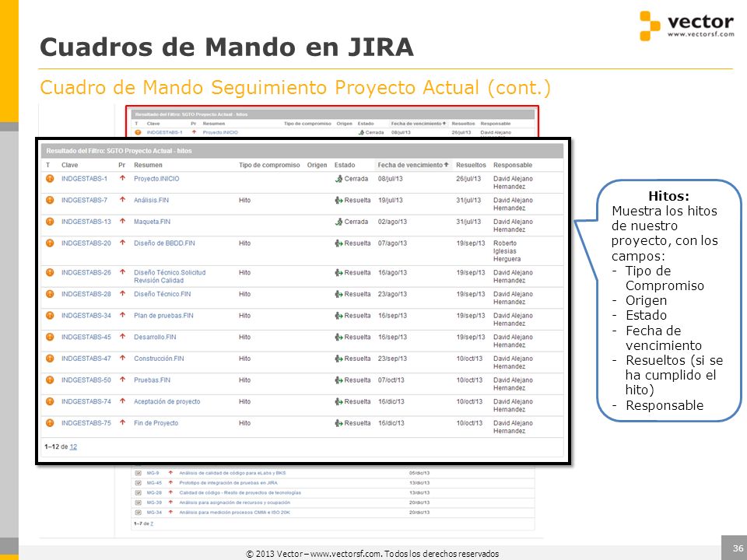Screen dimensions: 747x560
Task: Sort by the Resumen column header
Action: pos(148,165)
